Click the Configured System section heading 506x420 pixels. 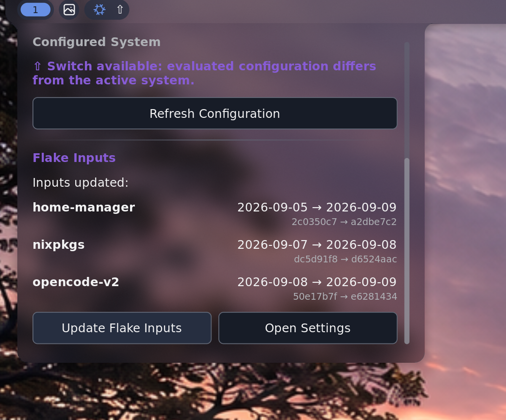point(97,42)
